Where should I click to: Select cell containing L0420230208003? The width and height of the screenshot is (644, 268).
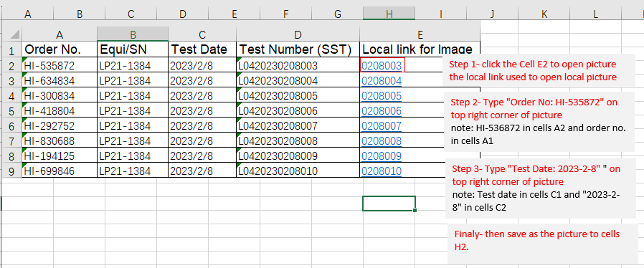coord(298,65)
